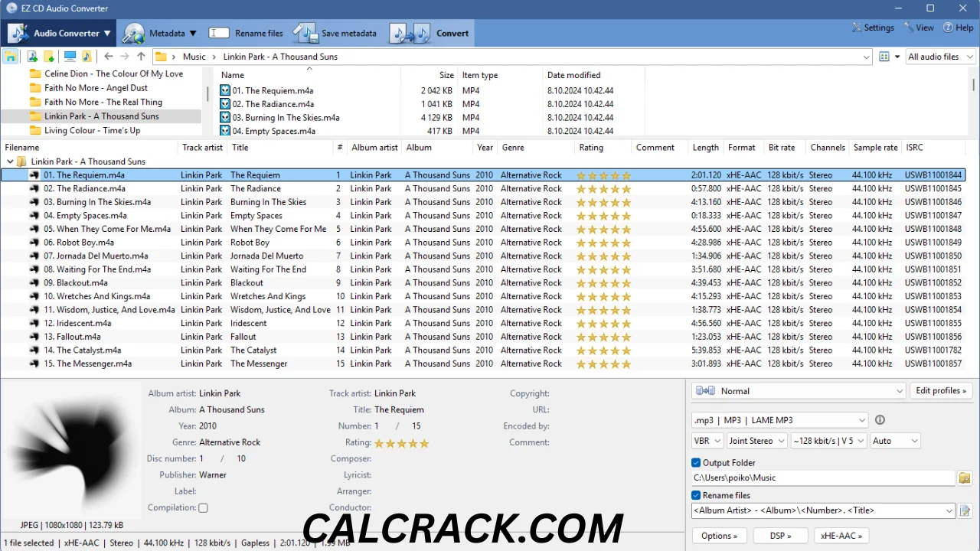Set star rating on 06. Robot Boy.m4a row
Screen dimensions: 980x551
604,243
